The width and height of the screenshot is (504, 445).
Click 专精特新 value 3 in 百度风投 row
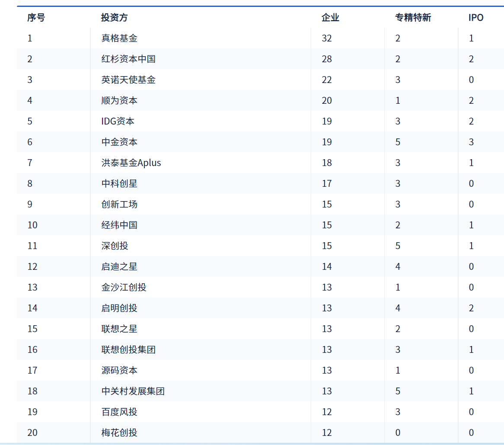(x=398, y=412)
